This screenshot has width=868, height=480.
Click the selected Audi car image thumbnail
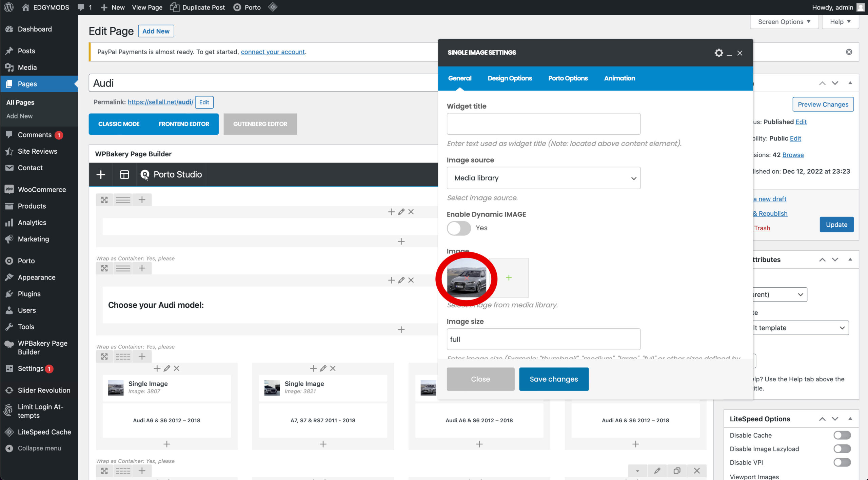click(467, 278)
